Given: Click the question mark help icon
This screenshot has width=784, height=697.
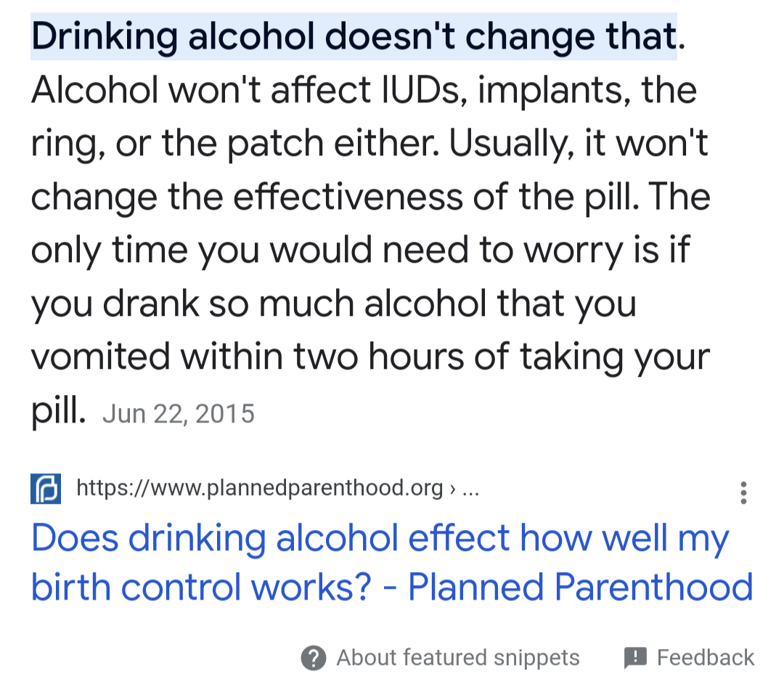Looking at the screenshot, I should pos(314,658).
